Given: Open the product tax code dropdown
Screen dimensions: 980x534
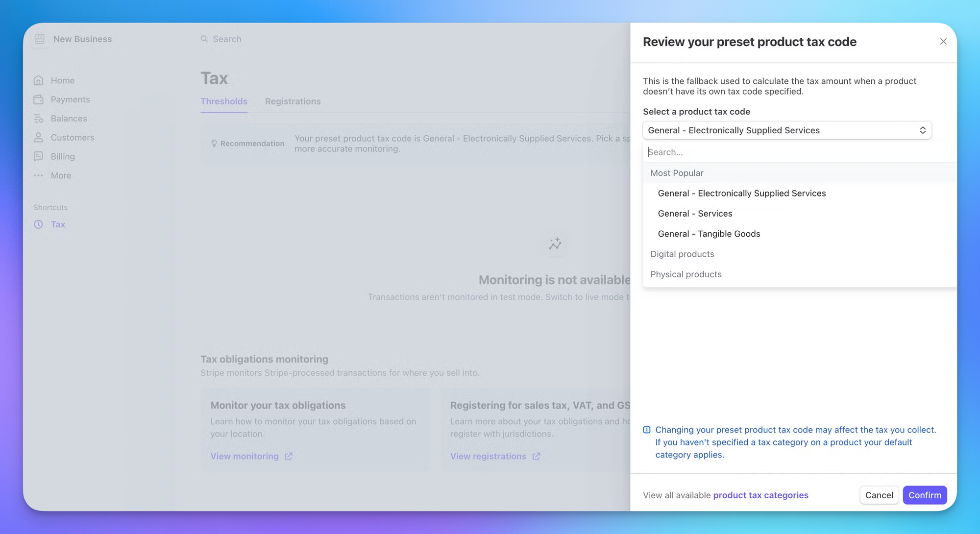Looking at the screenshot, I should (x=786, y=130).
